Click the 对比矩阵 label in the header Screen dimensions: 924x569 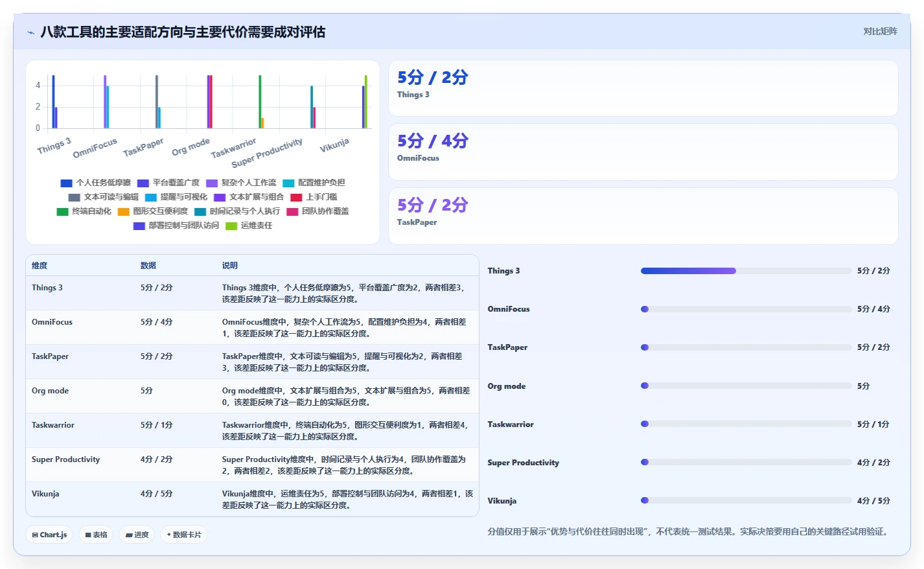tap(880, 31)
